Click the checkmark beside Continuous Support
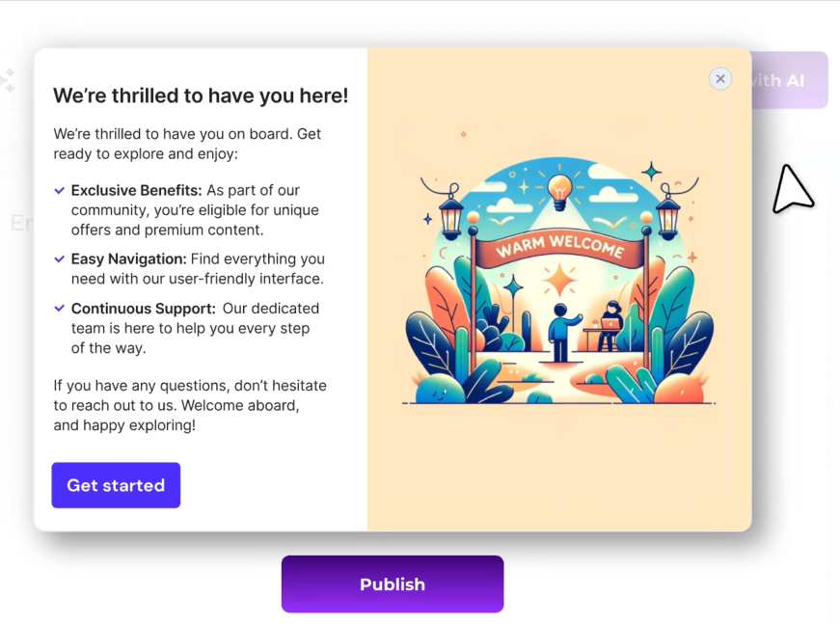The image size is (840, 624). pos(59,308)
